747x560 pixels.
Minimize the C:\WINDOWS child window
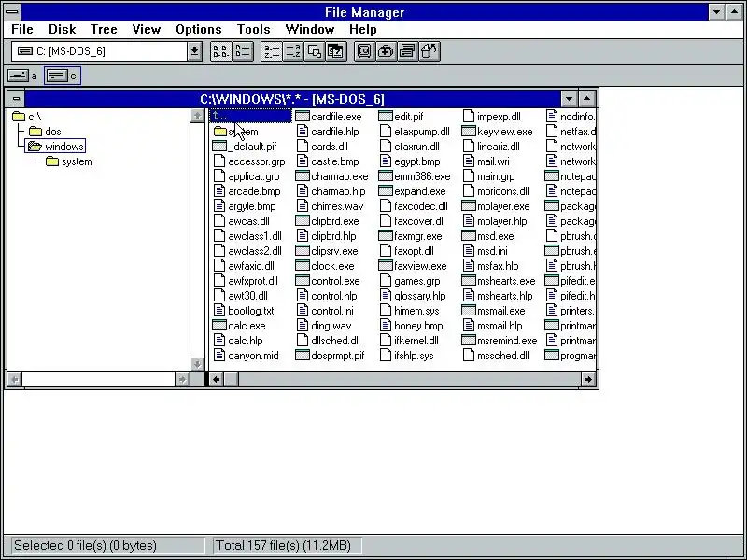(569, 99)
